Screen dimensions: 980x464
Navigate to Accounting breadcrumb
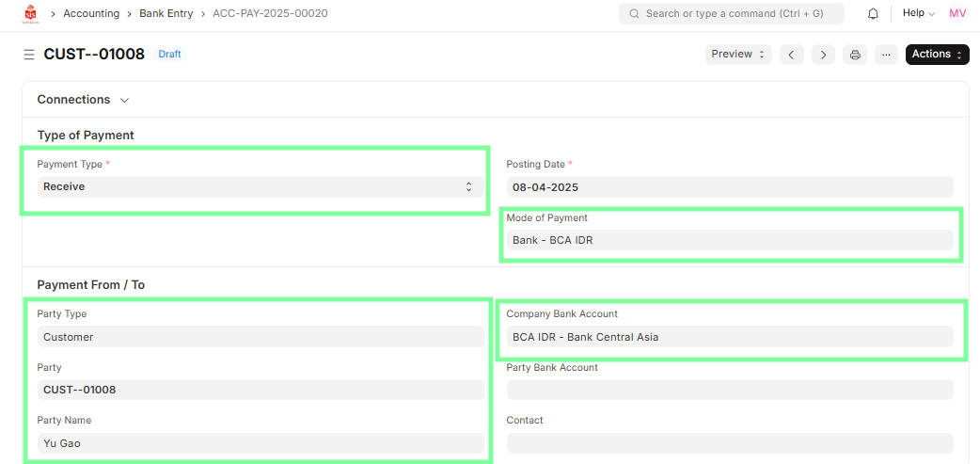[91, 14]
